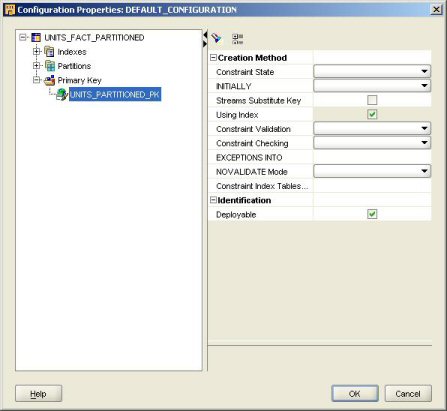
Task: Open the Constraint State dropdown
Action: click(x=372, y=71)
